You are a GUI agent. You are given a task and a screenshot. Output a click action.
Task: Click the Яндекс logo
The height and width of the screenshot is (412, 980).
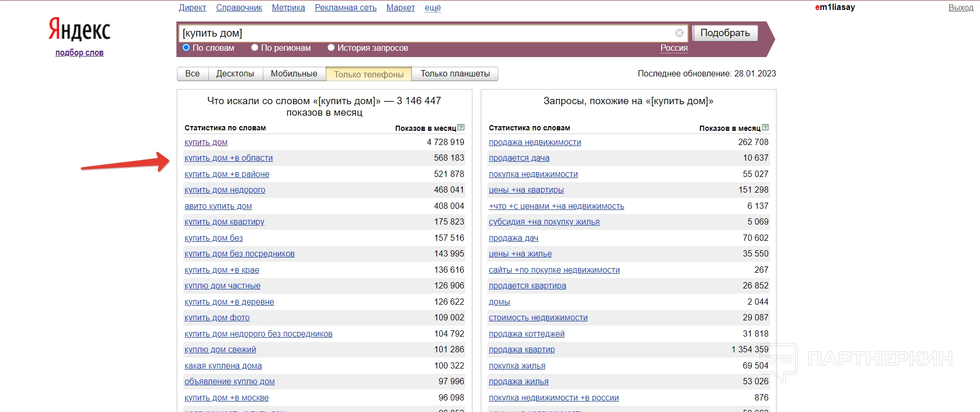coord(80,29)
